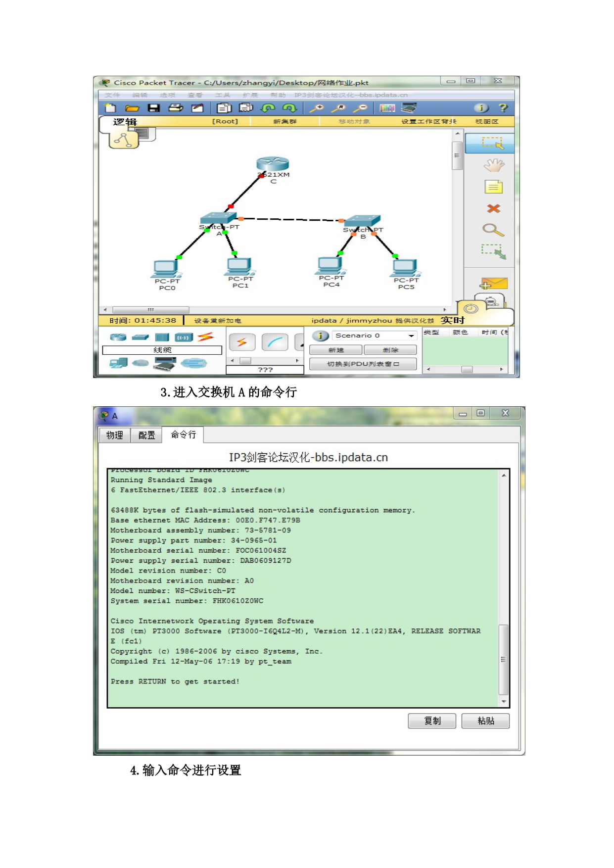Viewport: 614px width, 868px height.
Task: Click the 新集群 (New Cluster) button
Action: tap(285, 121)
